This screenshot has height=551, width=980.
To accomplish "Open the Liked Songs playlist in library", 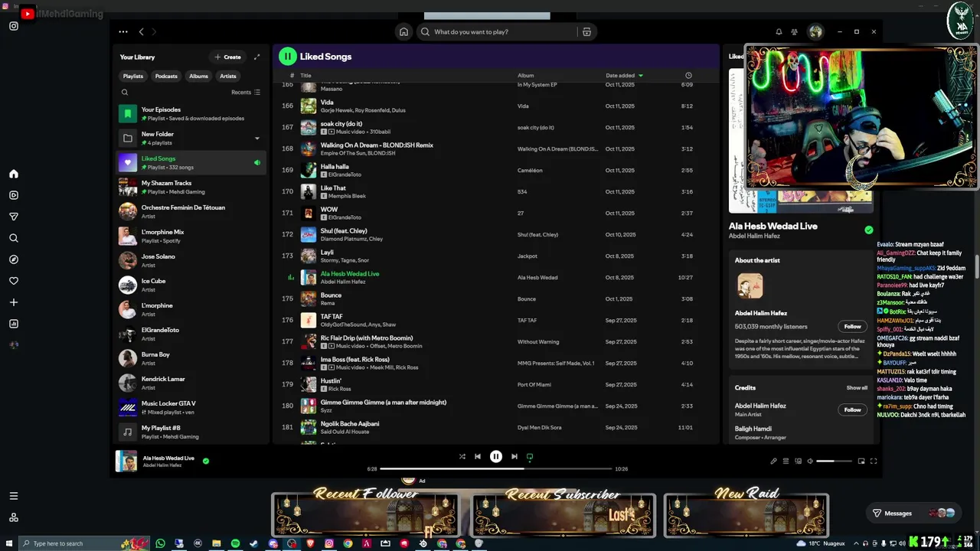I will 191,162.
